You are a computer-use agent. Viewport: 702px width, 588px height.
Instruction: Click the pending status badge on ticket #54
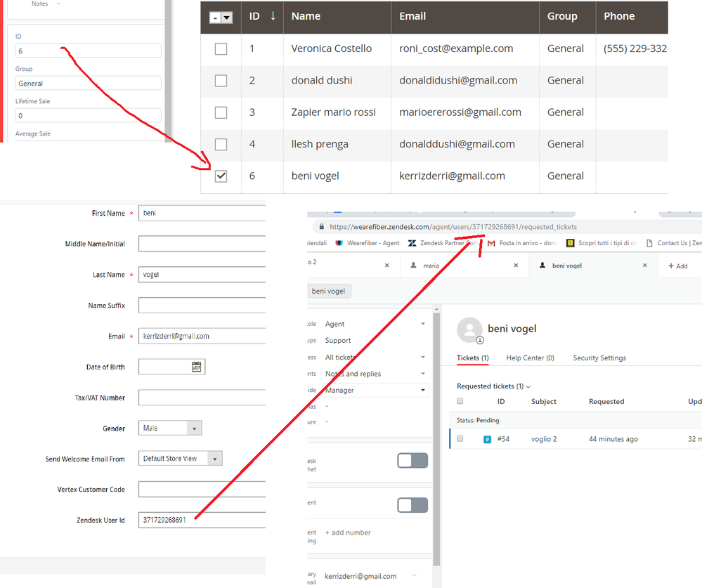(487, 440)
